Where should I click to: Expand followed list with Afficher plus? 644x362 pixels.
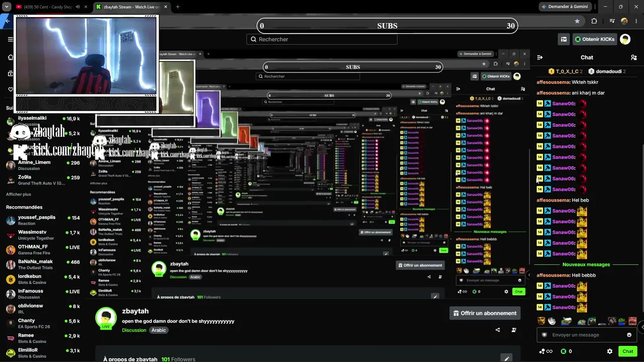point(18,194)
